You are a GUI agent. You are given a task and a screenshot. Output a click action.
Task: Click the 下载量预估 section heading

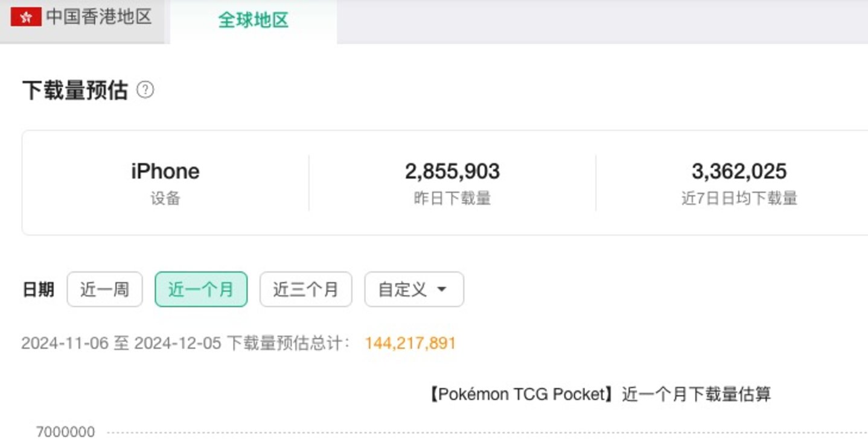tap(75, 90)
